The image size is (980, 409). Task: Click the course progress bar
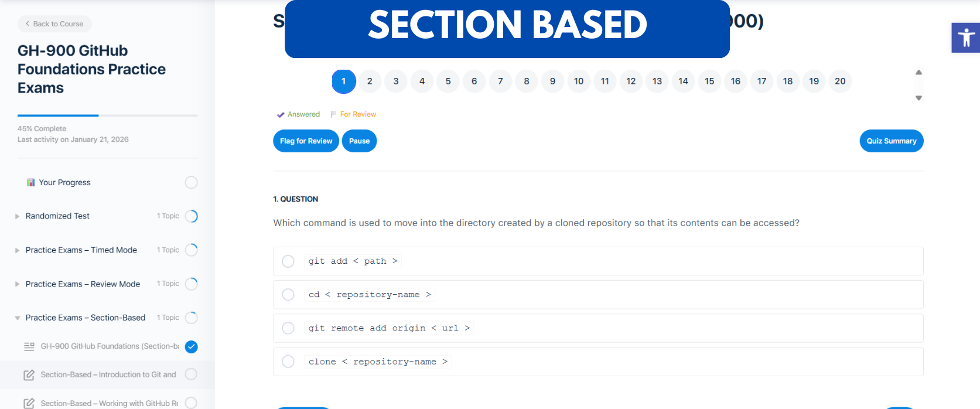107,115
